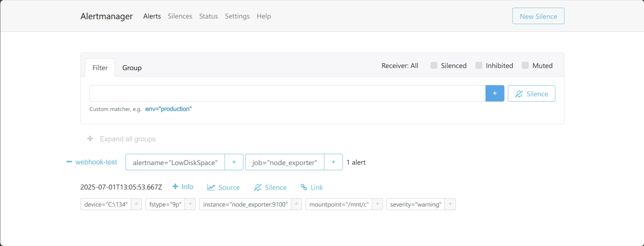This screenshot has height=246, width=644.
Task: Enable the Muted checkbox
Action: [x=525, y=65]
